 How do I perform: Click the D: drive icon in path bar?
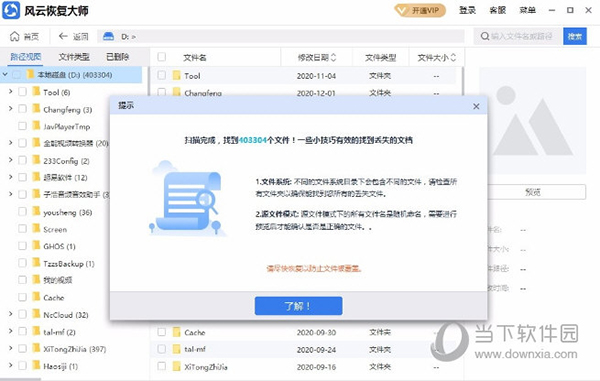109,36
